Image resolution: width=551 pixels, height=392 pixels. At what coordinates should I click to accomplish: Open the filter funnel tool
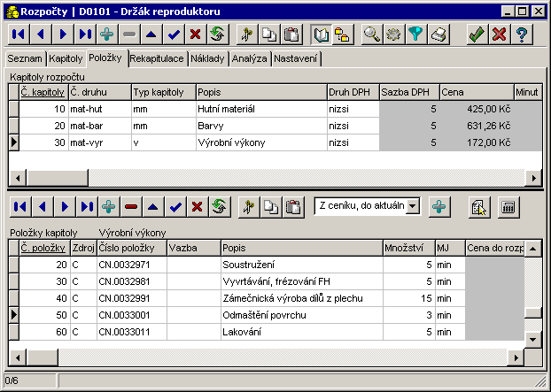click(415, 35)
